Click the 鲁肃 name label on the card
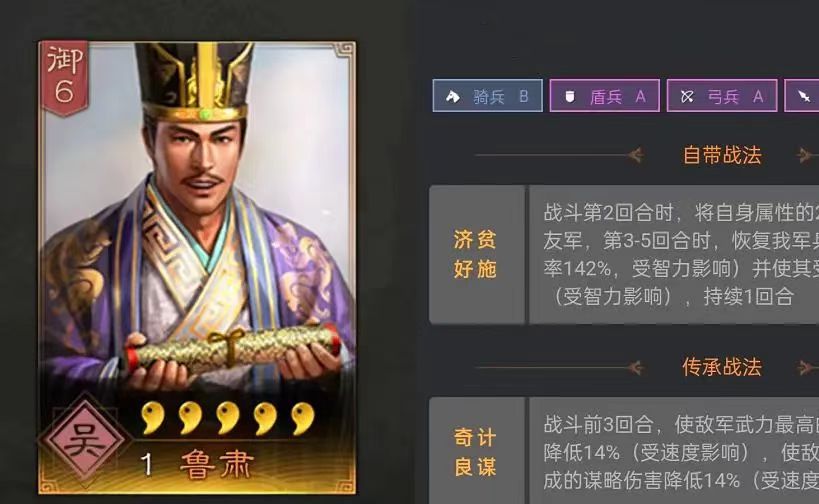 click(x=217, y=464)
